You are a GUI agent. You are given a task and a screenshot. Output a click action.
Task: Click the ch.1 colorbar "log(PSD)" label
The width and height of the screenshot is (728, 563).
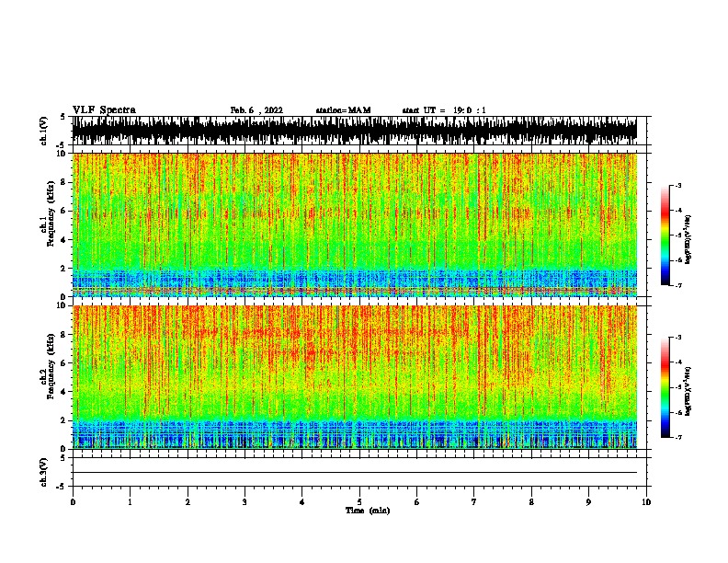[x=688, y=240]
